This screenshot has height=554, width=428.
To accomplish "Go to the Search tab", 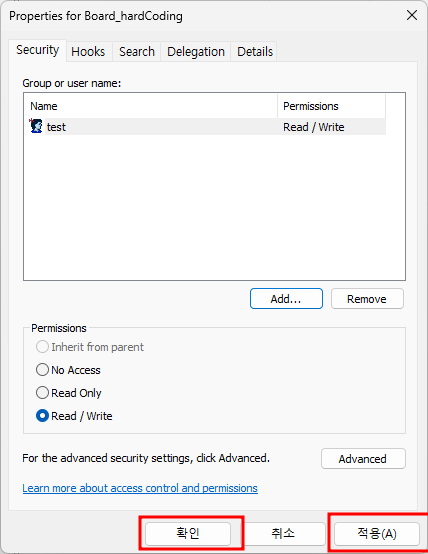I will pyautogui.click(x=137, y=52).
